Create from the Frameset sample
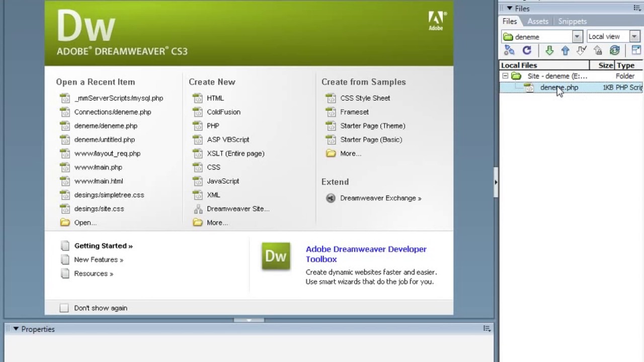 354,112
